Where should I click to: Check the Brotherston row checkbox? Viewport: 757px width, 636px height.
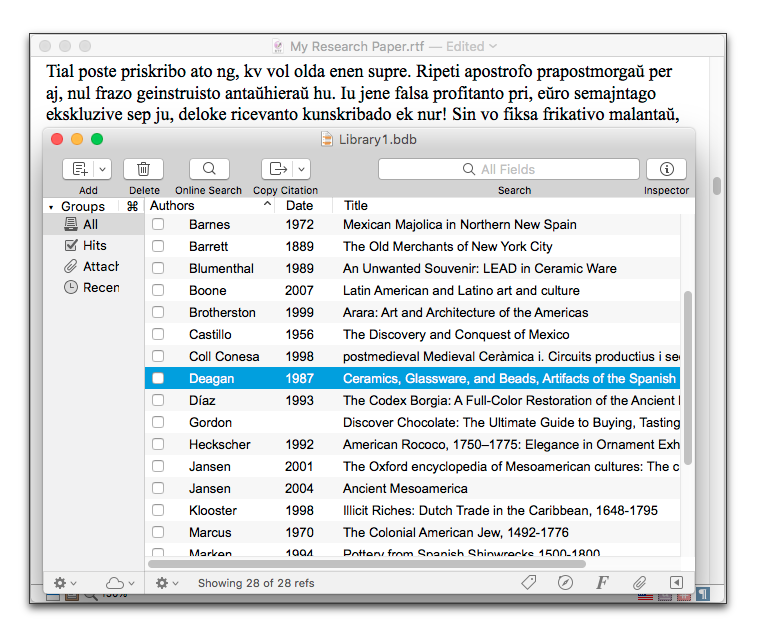(x=158, y=312)
